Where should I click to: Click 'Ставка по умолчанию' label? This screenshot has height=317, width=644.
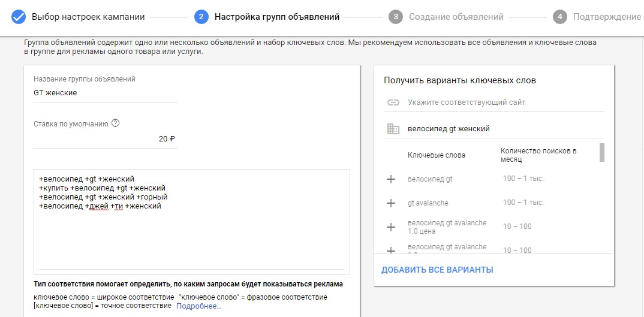[x=71, y=123]
